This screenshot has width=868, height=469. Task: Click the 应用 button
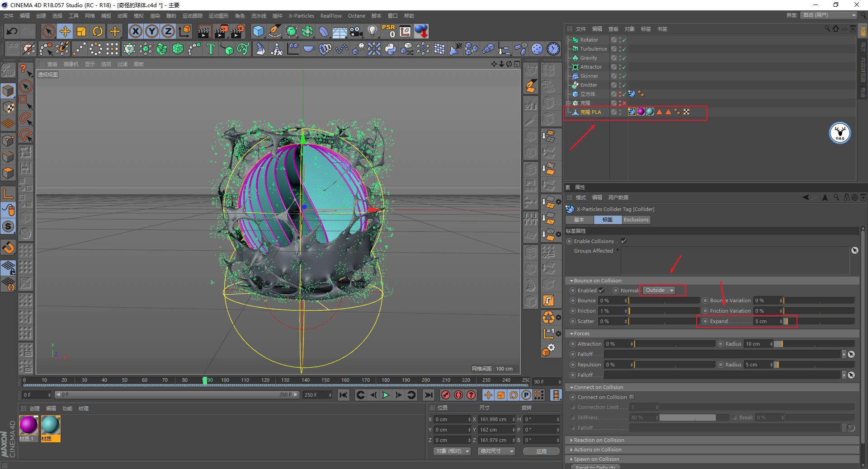(541, 451)
